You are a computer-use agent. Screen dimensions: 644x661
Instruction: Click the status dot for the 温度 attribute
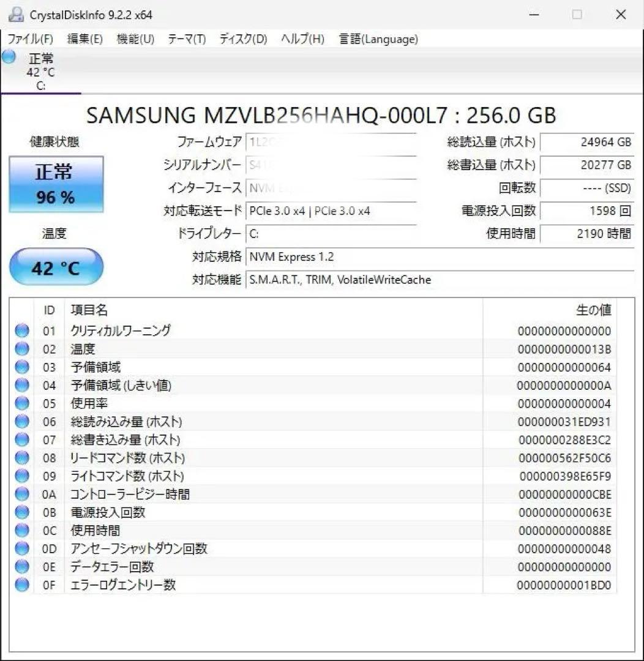(x=21, y=349)
